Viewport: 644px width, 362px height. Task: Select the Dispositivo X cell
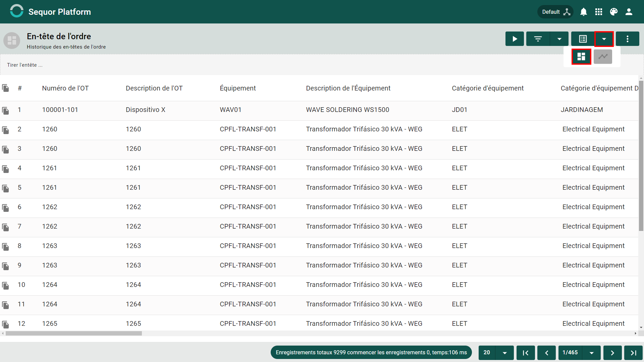(x=146, y=110)
